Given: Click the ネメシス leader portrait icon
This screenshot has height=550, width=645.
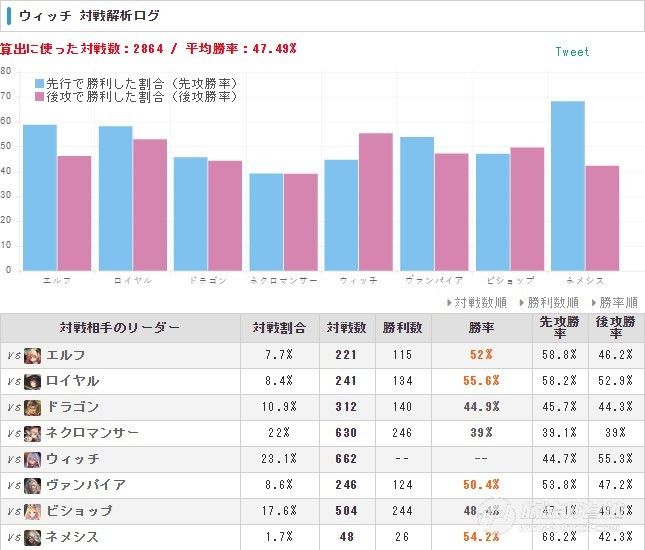Looking at the screenshot, I should pyautogui.click(x=32, y=537).
